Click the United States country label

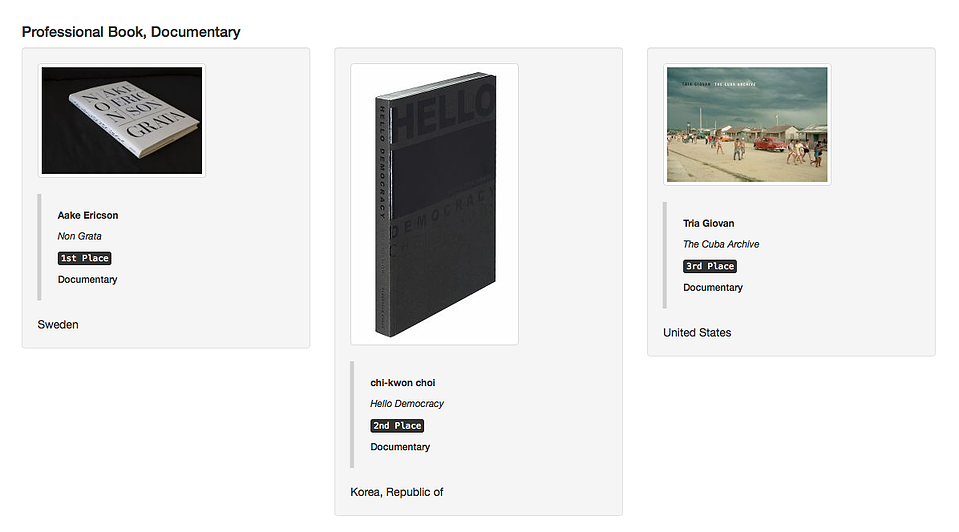697,333
